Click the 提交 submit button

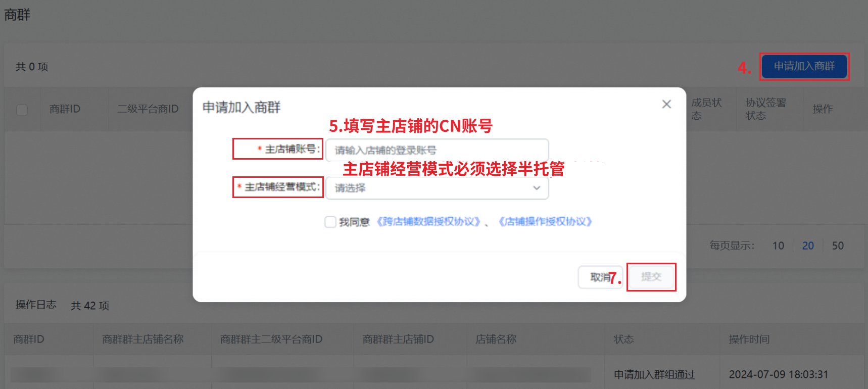coord(651,277)
